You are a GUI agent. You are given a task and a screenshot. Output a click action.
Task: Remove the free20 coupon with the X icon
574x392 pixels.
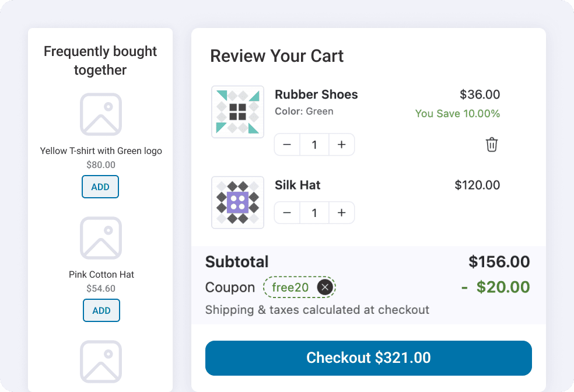point(325,288)
